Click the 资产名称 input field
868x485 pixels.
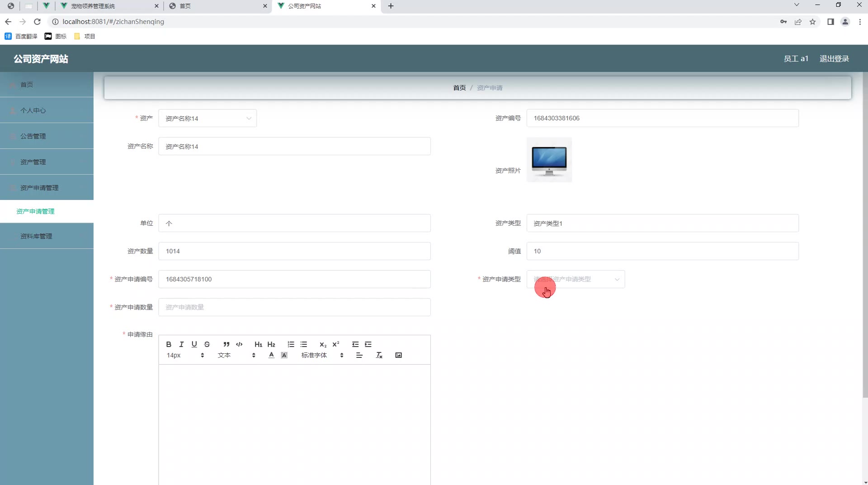pos(294,146)
